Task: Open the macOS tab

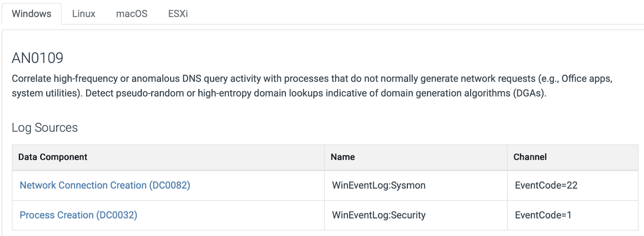Action: 132,14
